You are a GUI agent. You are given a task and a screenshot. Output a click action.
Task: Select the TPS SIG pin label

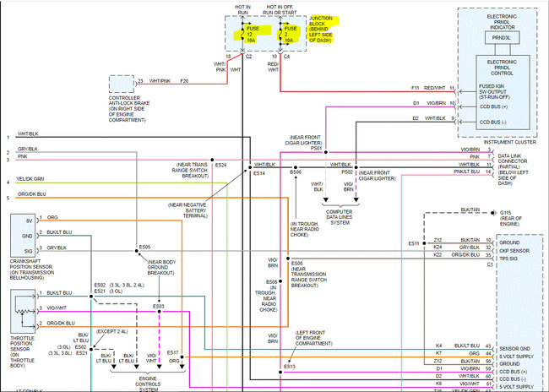click(508, 259)
